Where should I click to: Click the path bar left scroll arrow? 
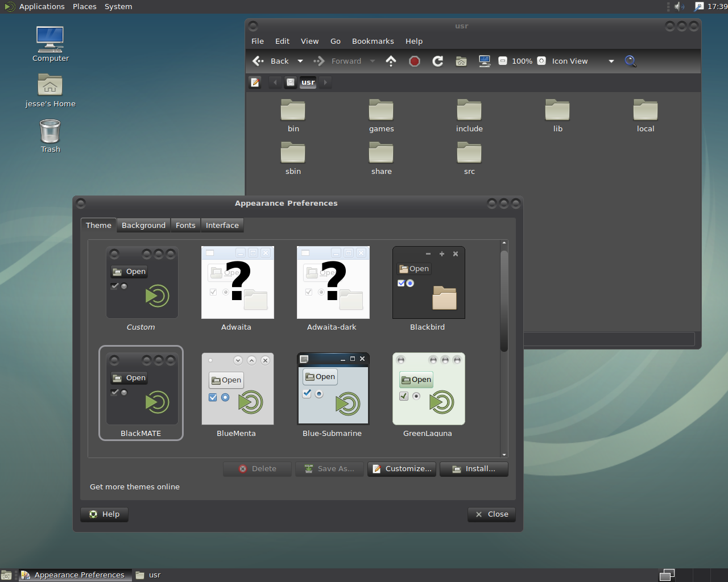click(x=275, y=82)
